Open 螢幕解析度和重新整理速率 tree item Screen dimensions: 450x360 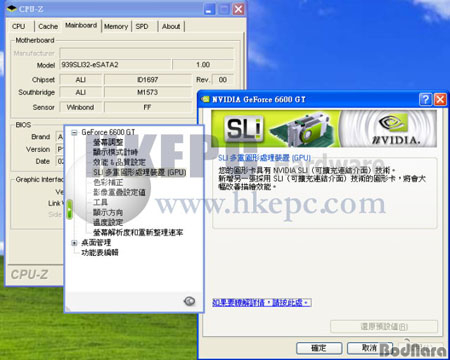138,232
